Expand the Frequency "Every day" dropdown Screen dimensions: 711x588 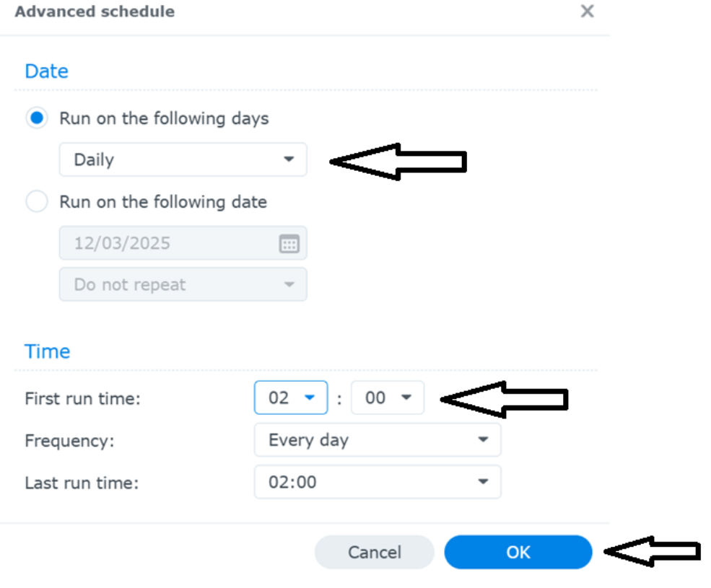coord(378,440)
